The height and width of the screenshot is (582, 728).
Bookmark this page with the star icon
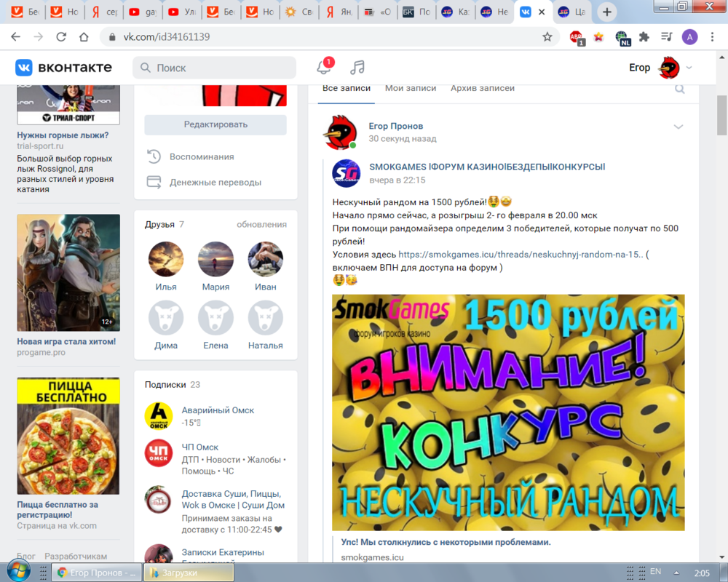click(x=547, y=37)
